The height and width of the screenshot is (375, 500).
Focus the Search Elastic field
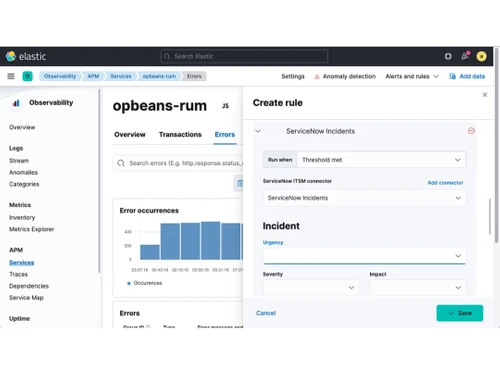[244, 56]
